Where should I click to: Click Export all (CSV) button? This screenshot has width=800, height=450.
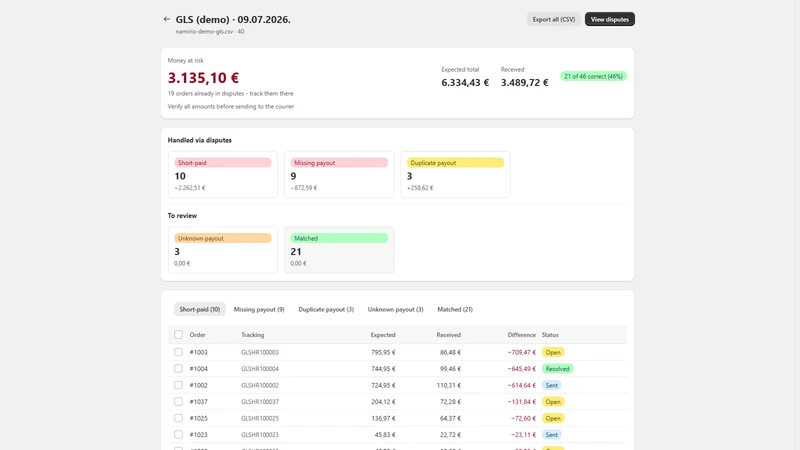coord(554,19)
